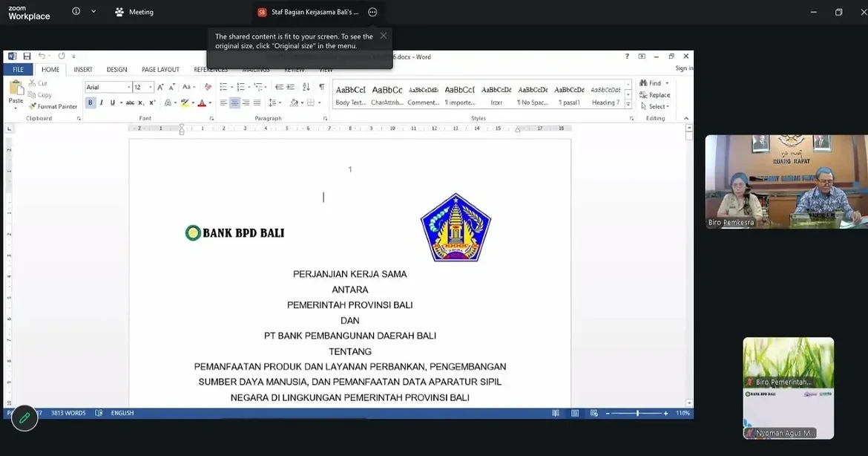
Task: Justify the paragraph text
Action: 257,102
